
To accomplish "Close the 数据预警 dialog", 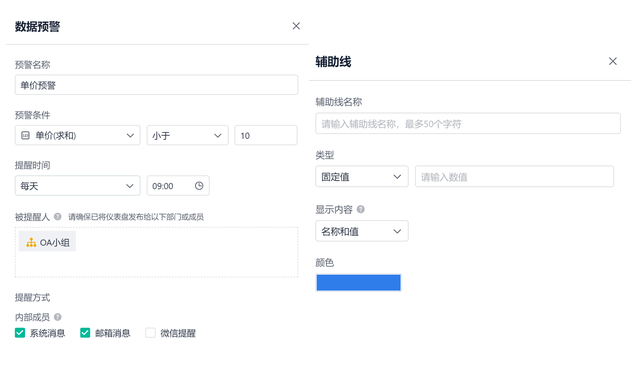I will click(296, 26).
